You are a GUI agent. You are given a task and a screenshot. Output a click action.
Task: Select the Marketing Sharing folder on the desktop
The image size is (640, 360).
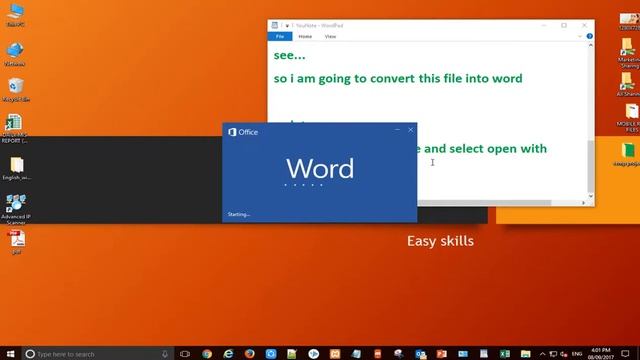pyautogui.click(x=629, y=53)
